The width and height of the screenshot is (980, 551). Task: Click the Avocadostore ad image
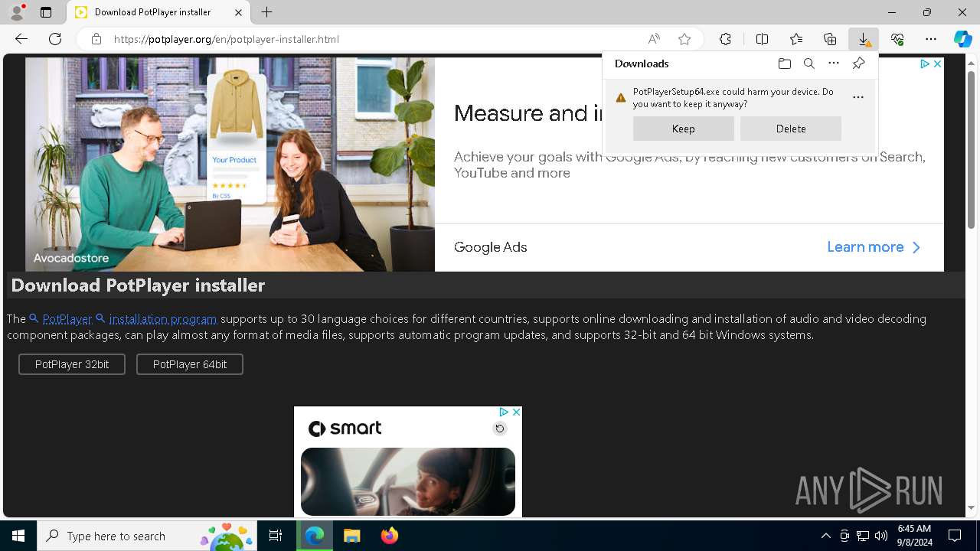click(x=230, y=165)
